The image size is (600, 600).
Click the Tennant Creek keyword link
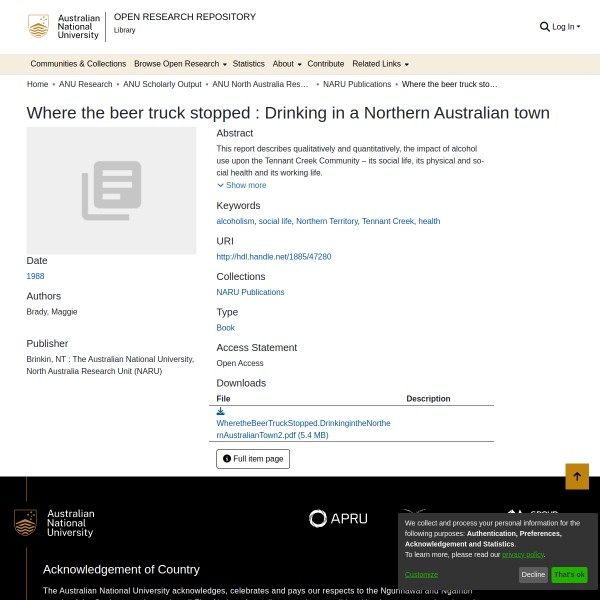tap(387, 221)
